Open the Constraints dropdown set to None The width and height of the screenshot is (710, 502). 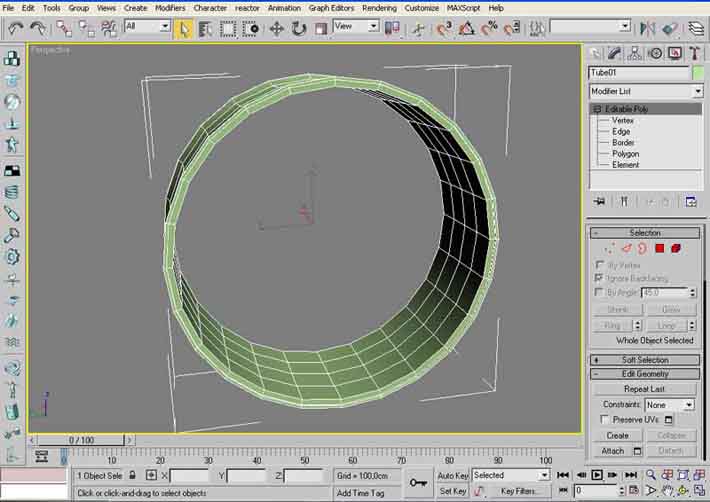pyautogui.click(x=668, y=404)
